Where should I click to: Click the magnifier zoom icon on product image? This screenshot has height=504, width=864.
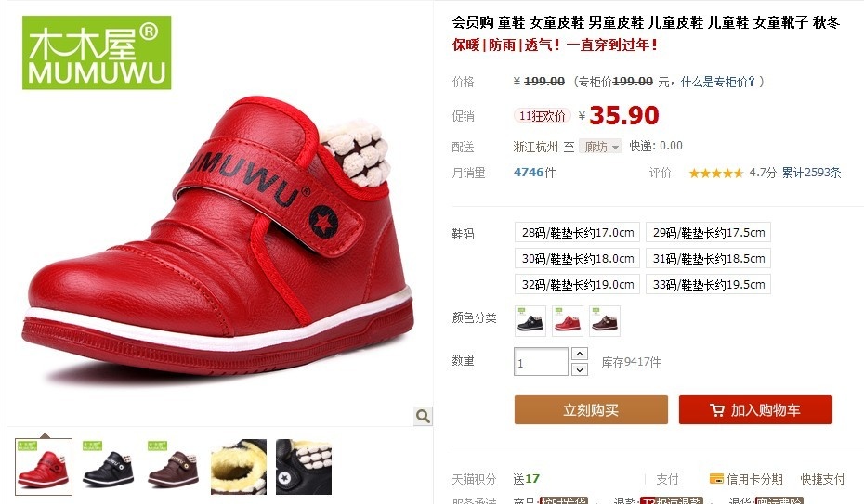[423, 416]
